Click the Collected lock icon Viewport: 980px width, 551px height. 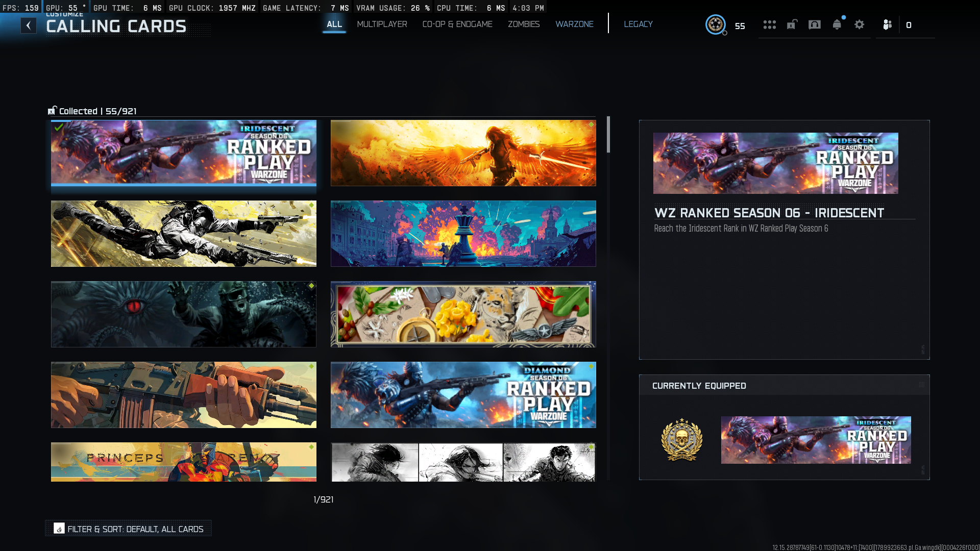[x=52, y=111]
